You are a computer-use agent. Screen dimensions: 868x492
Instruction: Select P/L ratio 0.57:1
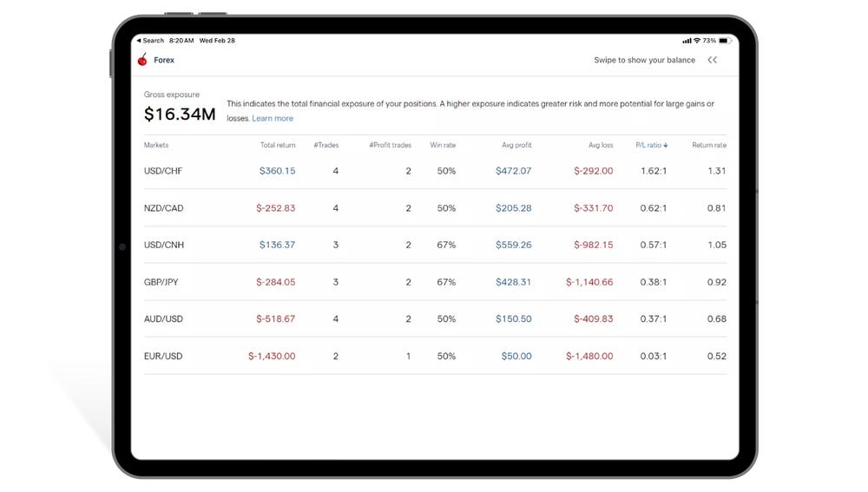pyautogui.click(x=654, y=245)
